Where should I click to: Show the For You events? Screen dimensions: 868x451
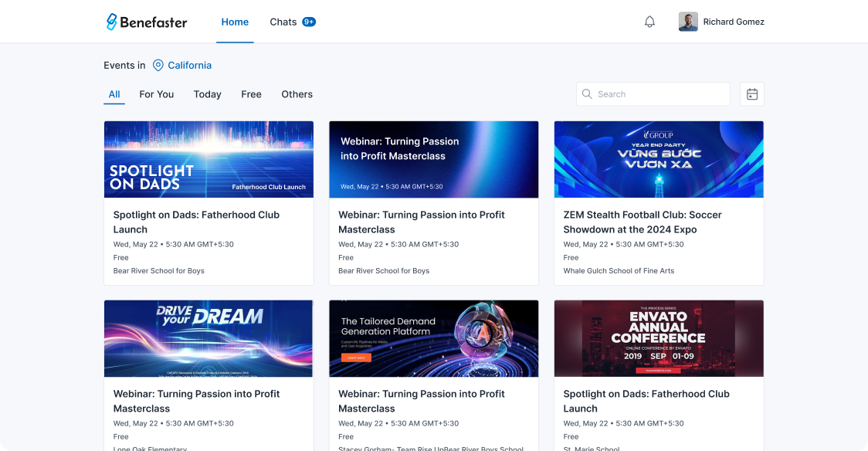coord(156,94)
